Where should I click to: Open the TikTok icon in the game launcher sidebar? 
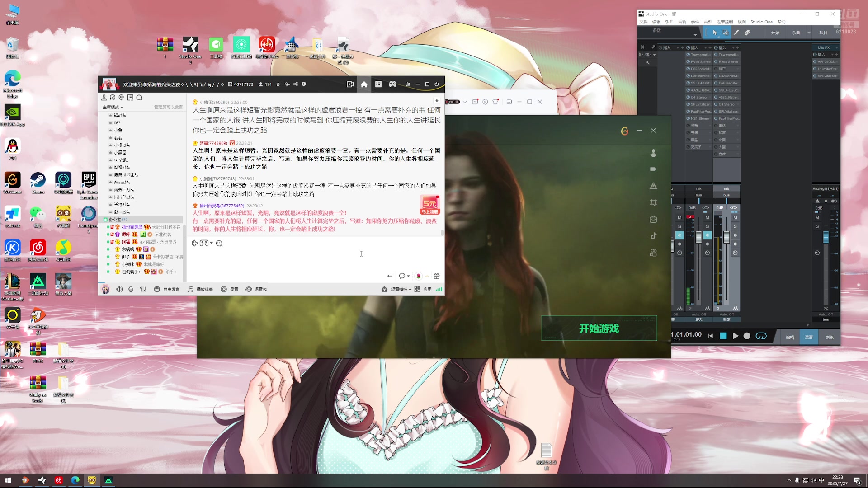click(x=653, y=236)
